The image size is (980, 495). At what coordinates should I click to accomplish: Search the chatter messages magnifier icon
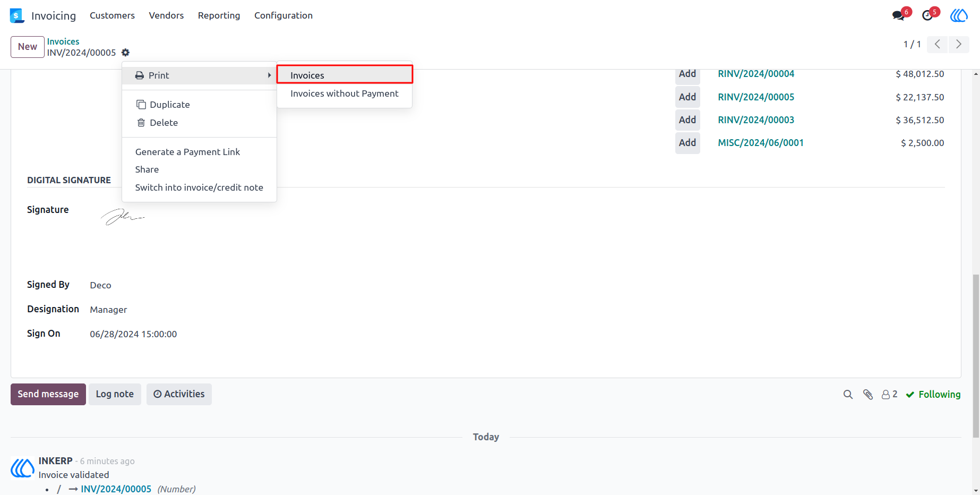848,394
